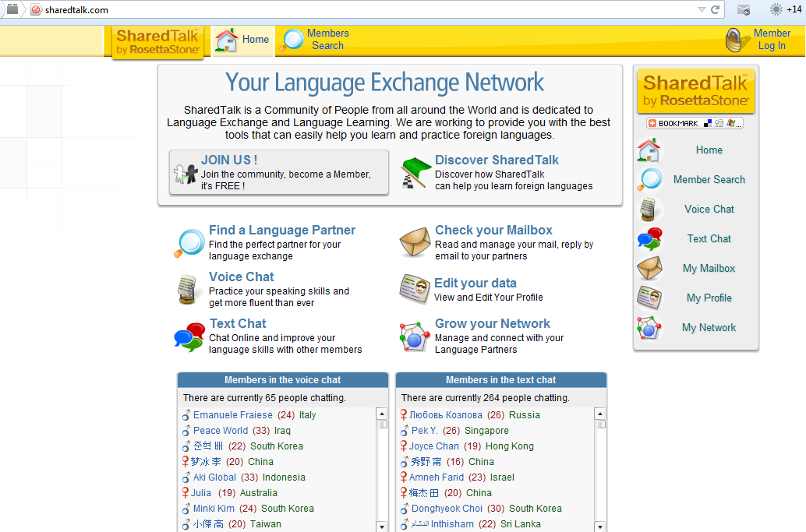Open Любовь Козлова's profile from Russia
The width and height of the screenshot is (806, 532).
(x=446, y=415)
